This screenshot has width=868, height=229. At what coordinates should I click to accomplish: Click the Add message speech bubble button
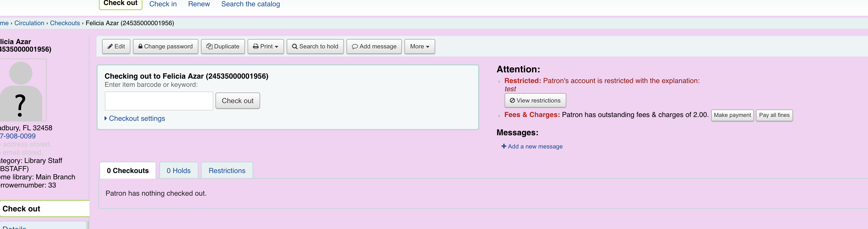[x=374, y=47]
